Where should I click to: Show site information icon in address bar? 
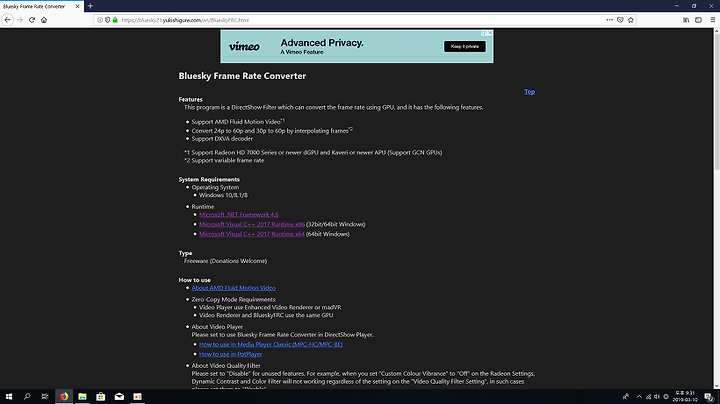pos(100,20)
